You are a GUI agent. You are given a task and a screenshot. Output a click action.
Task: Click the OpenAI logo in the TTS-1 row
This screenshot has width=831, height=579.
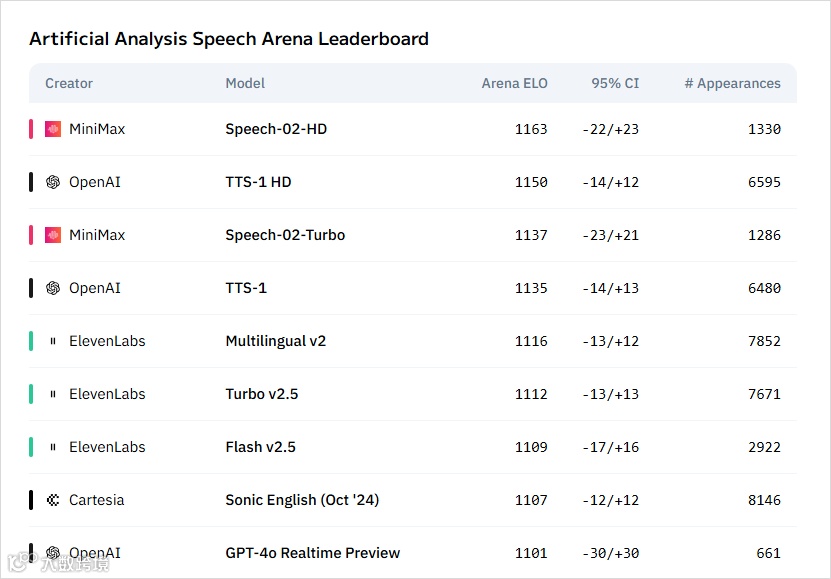53,288
